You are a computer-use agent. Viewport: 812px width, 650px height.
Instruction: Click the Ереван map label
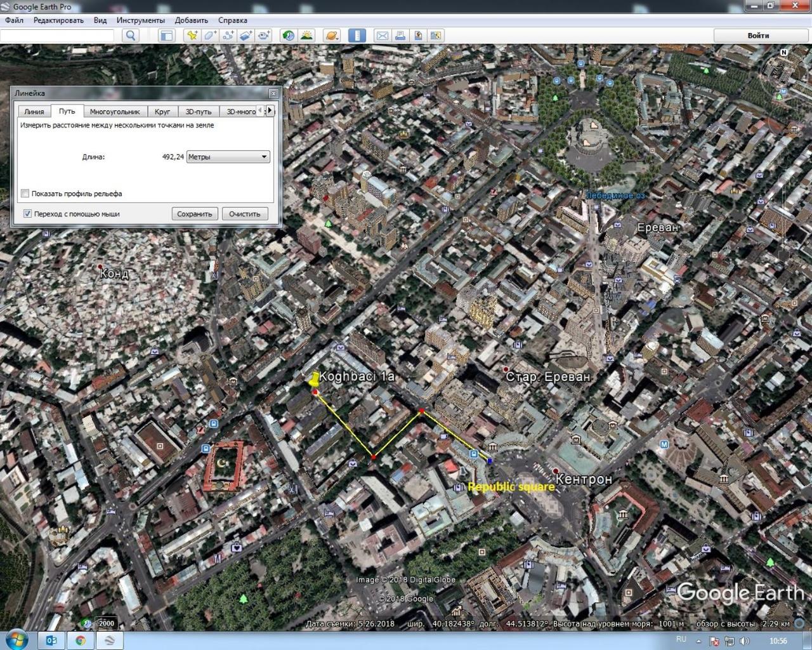click(658, 227)
